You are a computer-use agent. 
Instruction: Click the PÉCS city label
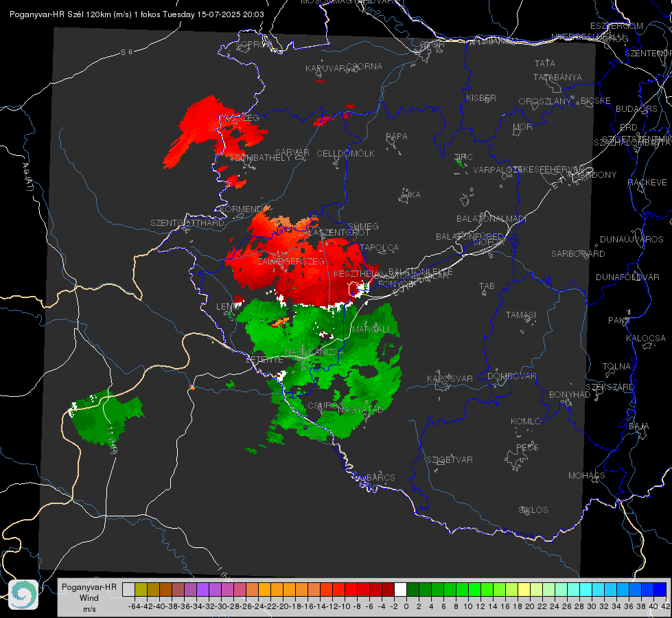pos(527,447)
